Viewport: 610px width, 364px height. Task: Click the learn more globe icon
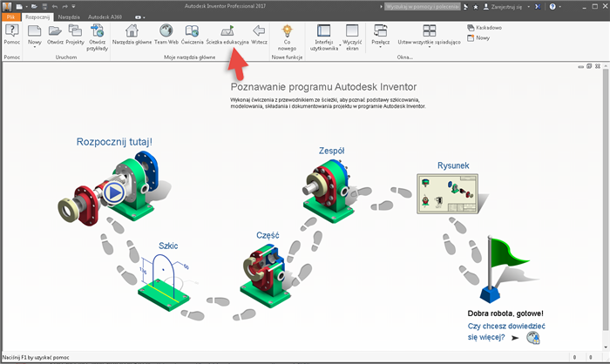pos(533,338)
